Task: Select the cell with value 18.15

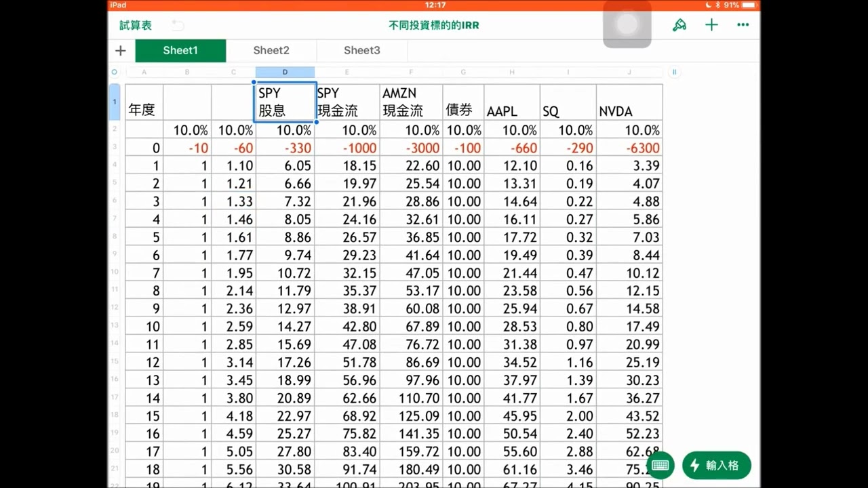Action: [x=347, y=165]
